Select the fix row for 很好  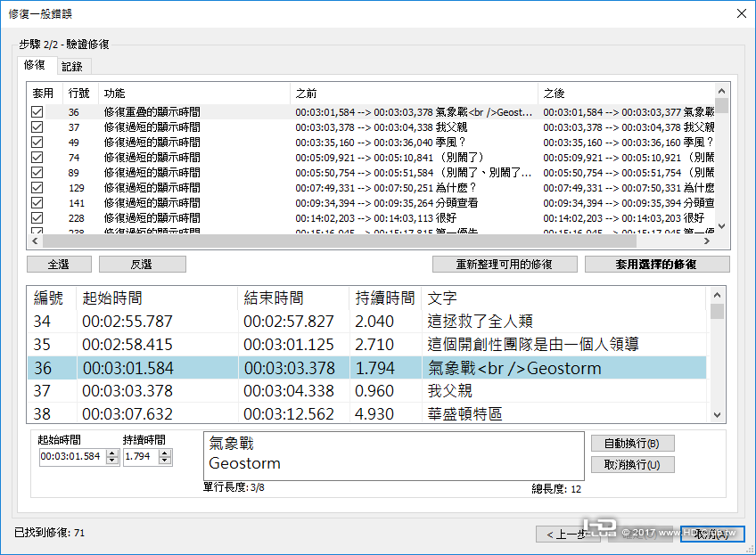(371, 217)
